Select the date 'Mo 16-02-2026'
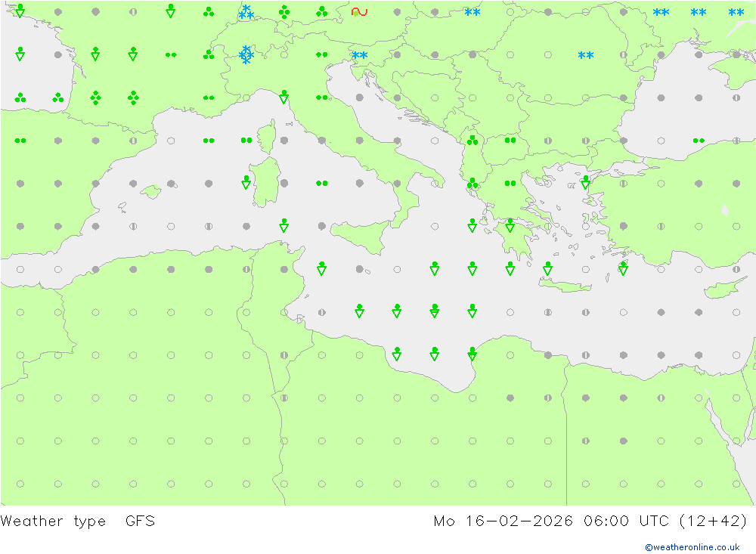The height and width of the screenshot is (554, 756). coord(503,522)
